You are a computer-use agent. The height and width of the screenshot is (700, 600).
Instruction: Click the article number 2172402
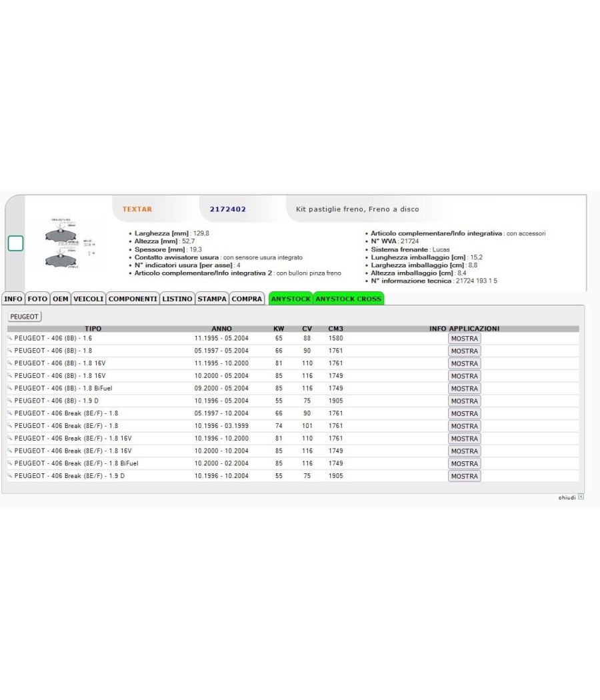pos(228,209)
